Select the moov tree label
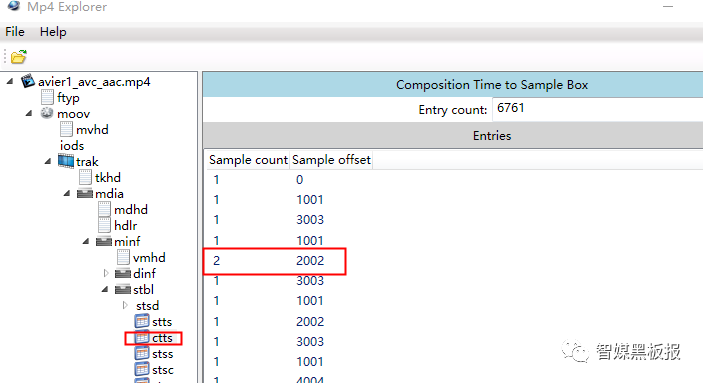703x383 pixels. click(x=74, y=114)
